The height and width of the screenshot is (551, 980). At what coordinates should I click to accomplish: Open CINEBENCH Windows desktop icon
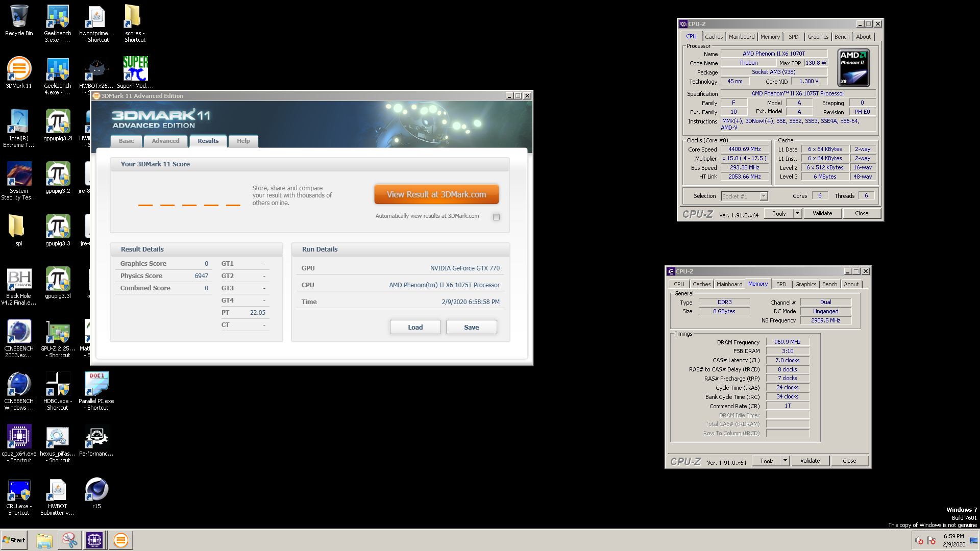click(19, 391)
